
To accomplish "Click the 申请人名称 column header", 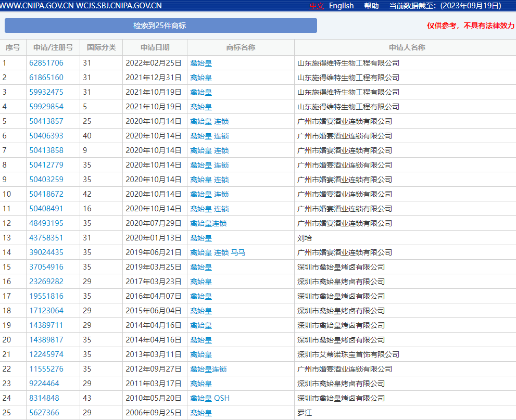I will click(407, 47).
